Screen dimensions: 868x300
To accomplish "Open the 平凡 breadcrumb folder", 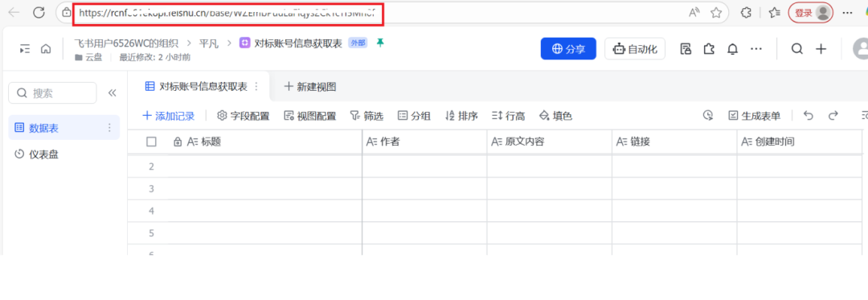I will coord(209,43).
